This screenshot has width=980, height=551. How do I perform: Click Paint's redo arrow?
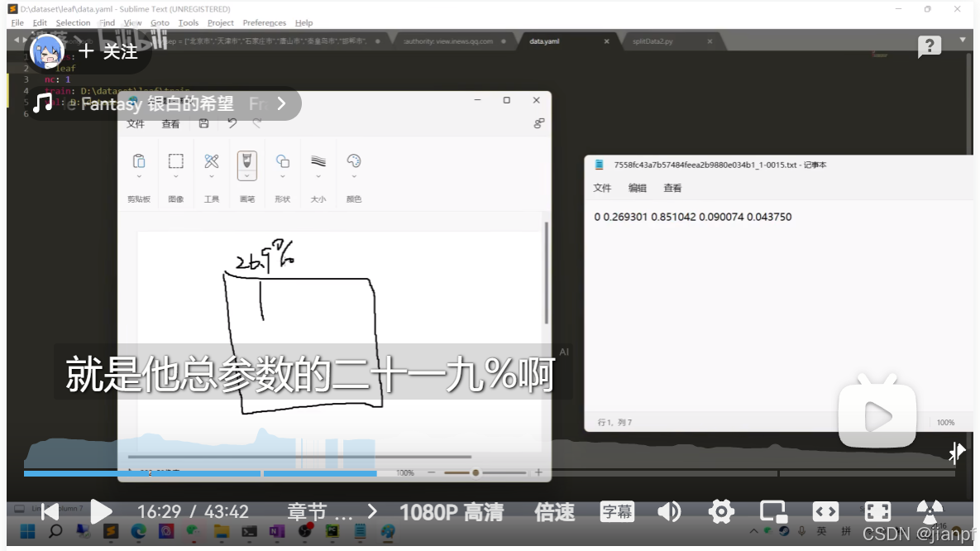[257, 124]
